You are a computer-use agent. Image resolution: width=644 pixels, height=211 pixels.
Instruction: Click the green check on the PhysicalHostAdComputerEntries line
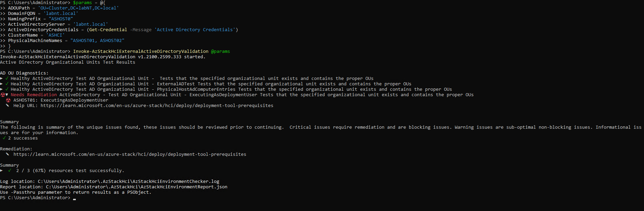(7, 89)
